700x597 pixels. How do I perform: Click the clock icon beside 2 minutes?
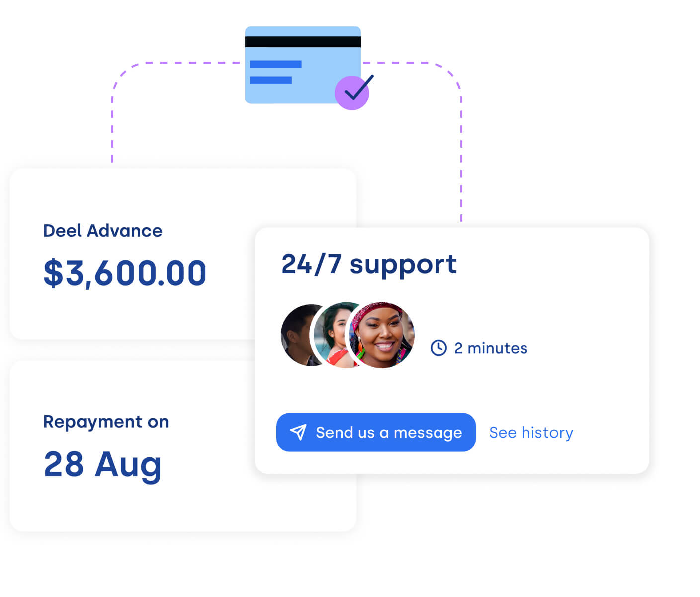tap(438, 348)
